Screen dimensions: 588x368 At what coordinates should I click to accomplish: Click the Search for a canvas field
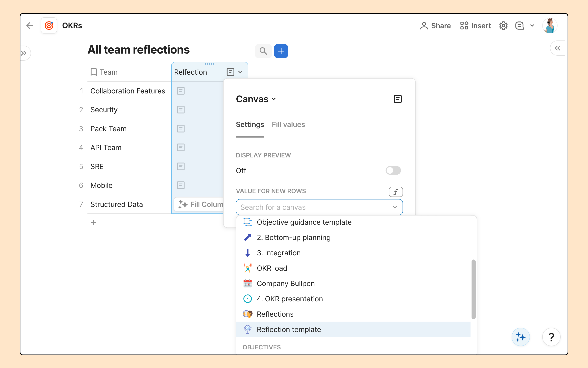click(319, 207)
